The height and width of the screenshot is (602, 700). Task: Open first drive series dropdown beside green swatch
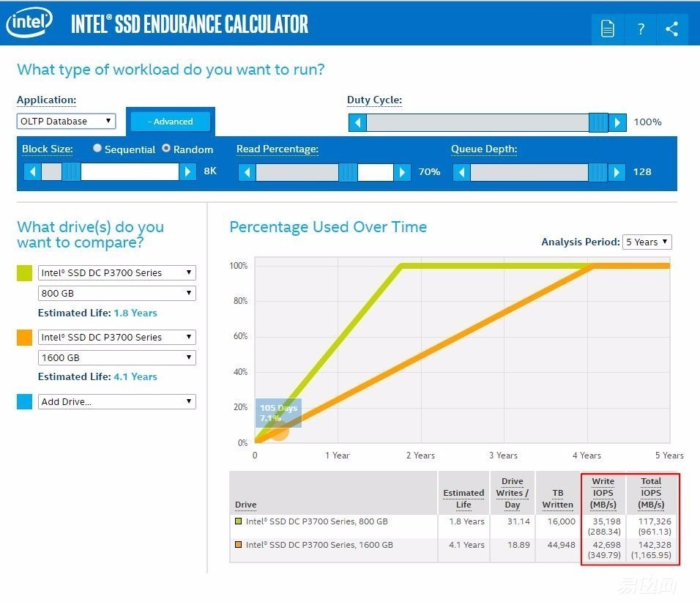pyautogui.click(x=117, y=273)
